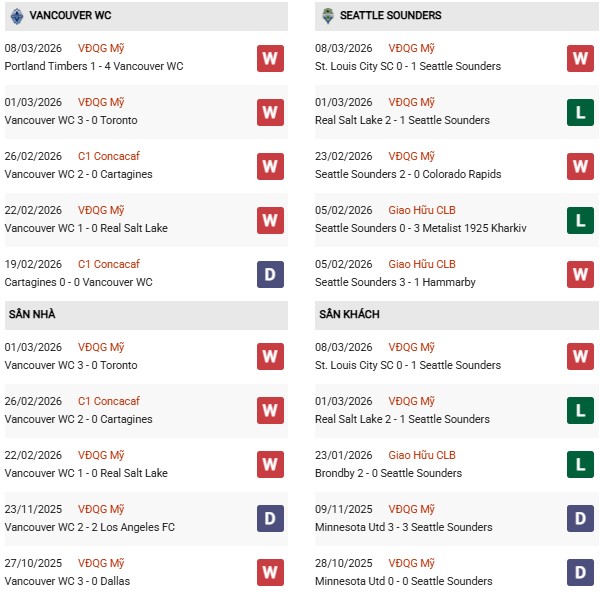The image size is (600, 595).
Task: Open the SEATTLE SOUNDERS header tab
Action: pyautogui.click(x=390, y=16)
